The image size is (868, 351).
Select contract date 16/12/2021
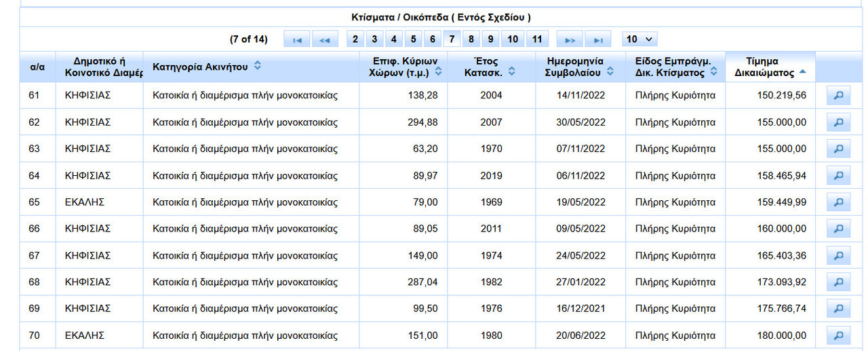click(580, 309)
